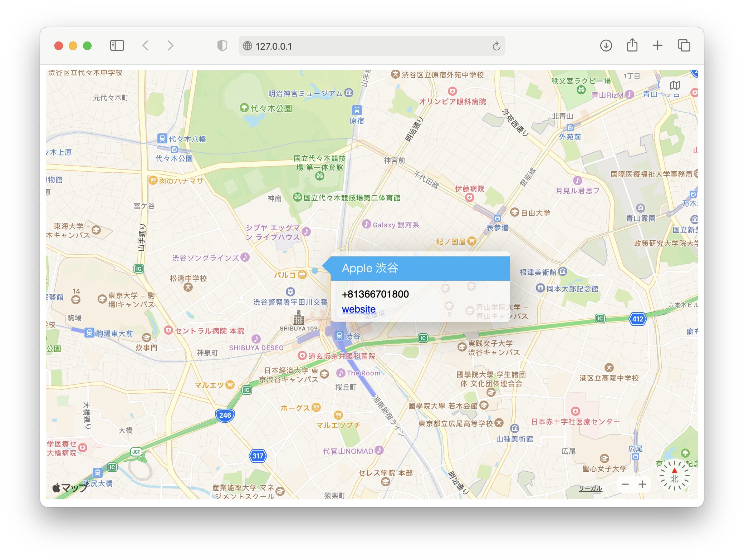Screen dimensions: 744x560
Task: Open the Share menu
Action: tap(632, 45)
